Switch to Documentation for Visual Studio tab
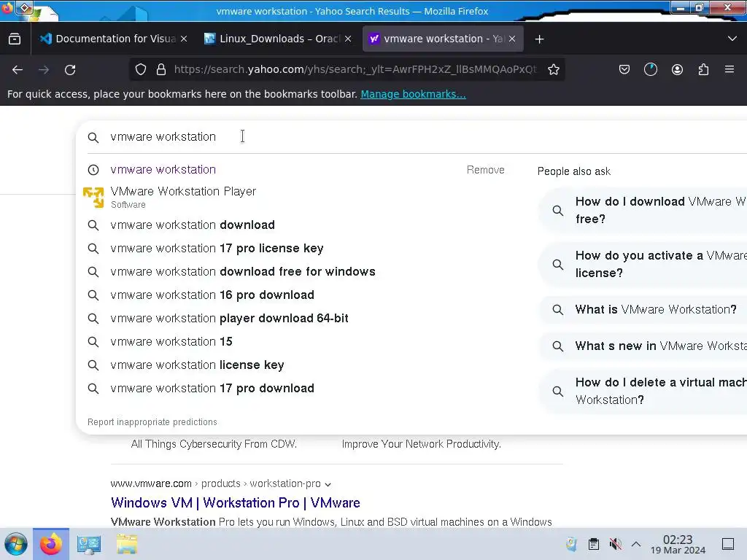 (x=112, y=39)
